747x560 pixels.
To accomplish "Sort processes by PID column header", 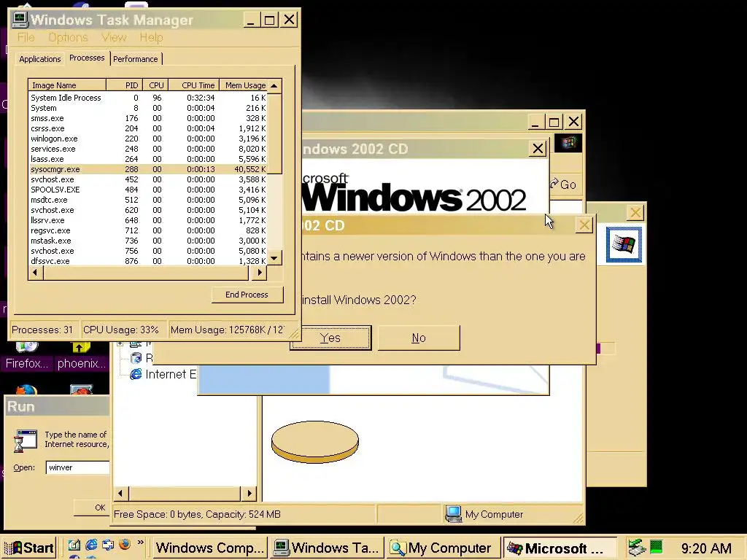I will pyautogui.click(x=124, y=85).
